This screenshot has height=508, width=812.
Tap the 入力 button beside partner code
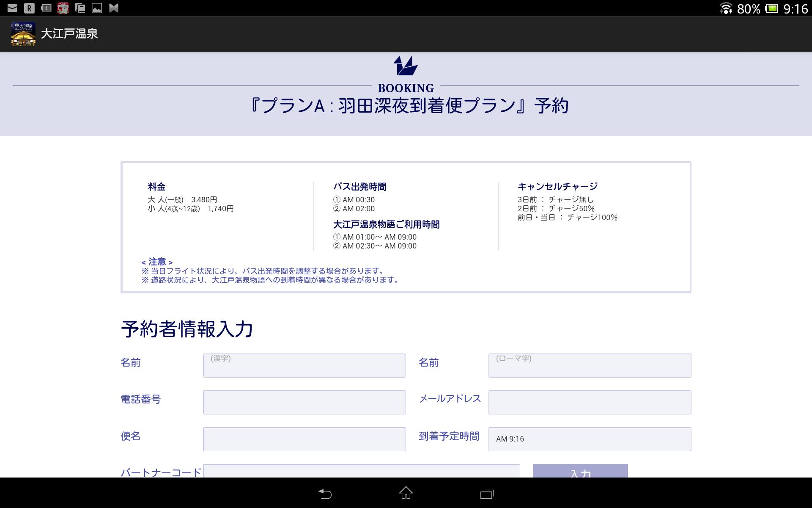pyautogui.click(x=580, y=471)
